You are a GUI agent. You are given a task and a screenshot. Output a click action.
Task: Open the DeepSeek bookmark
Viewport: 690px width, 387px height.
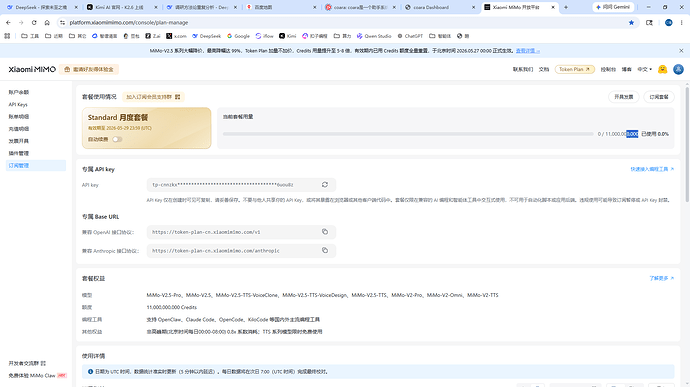206,36
